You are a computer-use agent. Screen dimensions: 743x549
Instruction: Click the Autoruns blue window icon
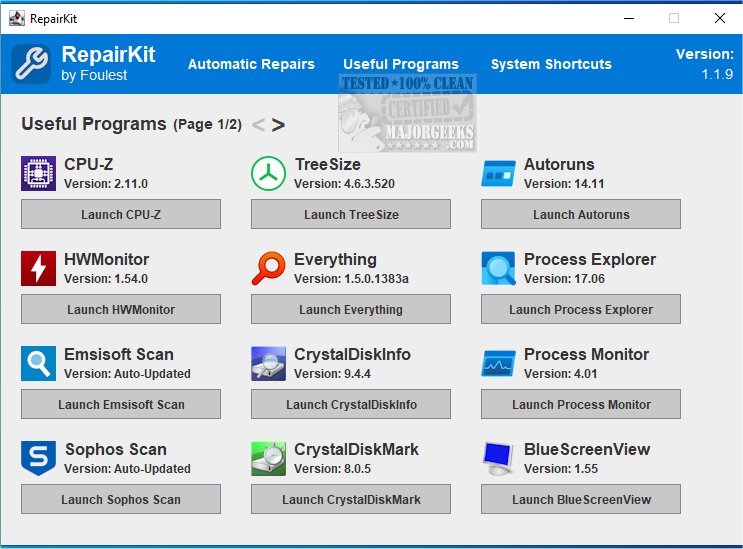498,173
